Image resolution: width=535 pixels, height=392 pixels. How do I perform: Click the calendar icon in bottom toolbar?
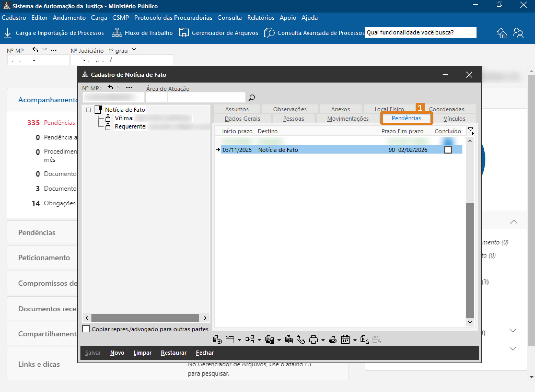[x=345, y=340]
